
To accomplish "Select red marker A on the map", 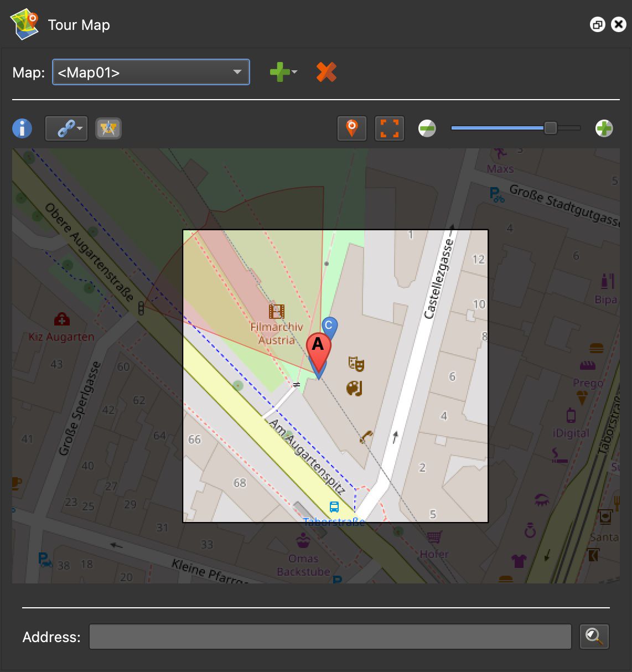I will pos(318,348).
